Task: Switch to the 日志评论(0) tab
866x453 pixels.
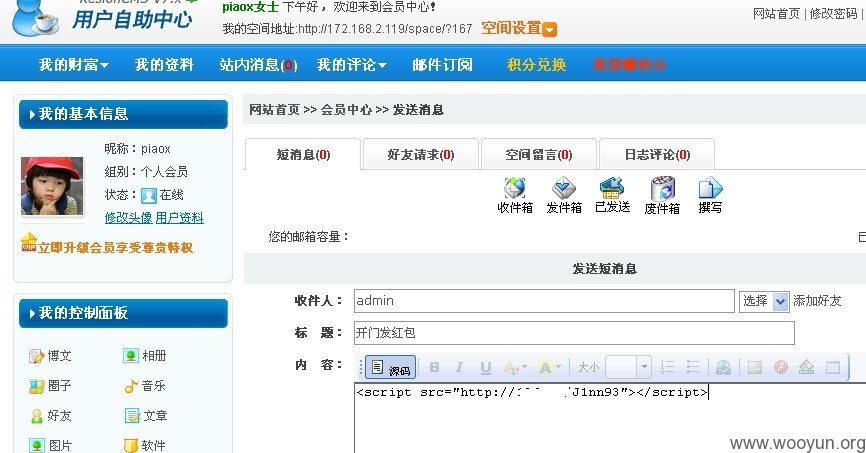Action: (657, 154)
